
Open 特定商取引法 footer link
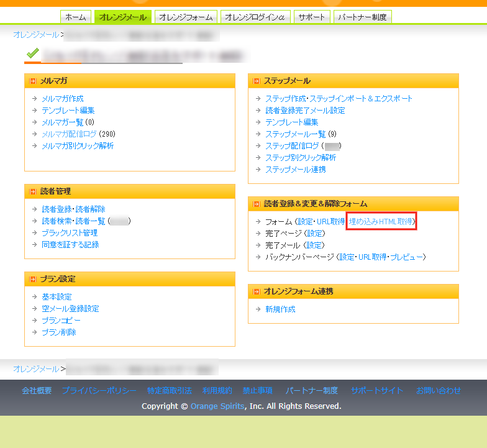click(x=169, y=390)
